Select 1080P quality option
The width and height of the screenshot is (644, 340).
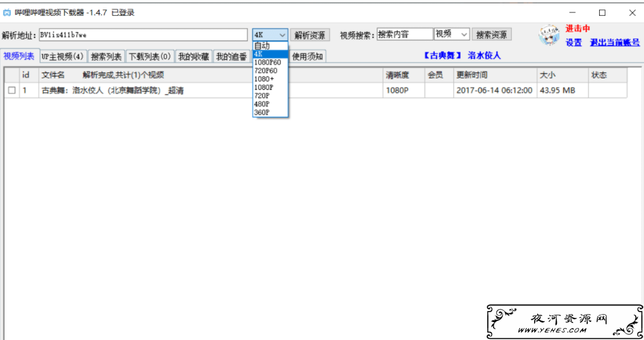tap(270, 87)
